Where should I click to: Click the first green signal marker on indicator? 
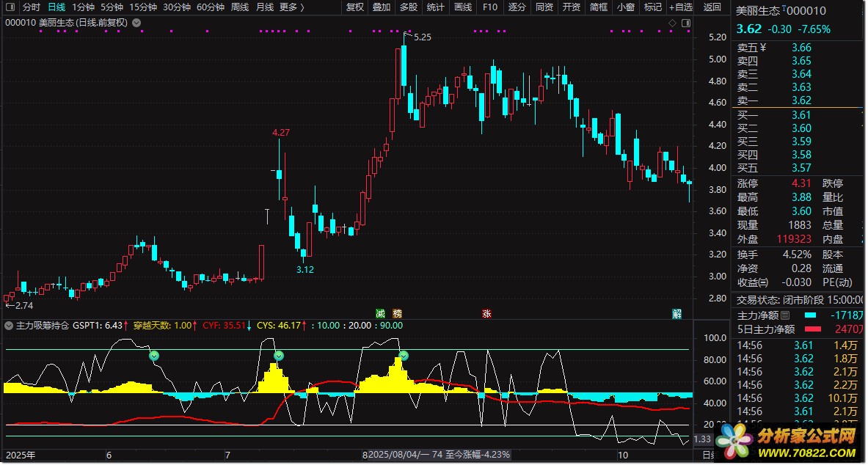pyautogui.click(x=154, y=356)
